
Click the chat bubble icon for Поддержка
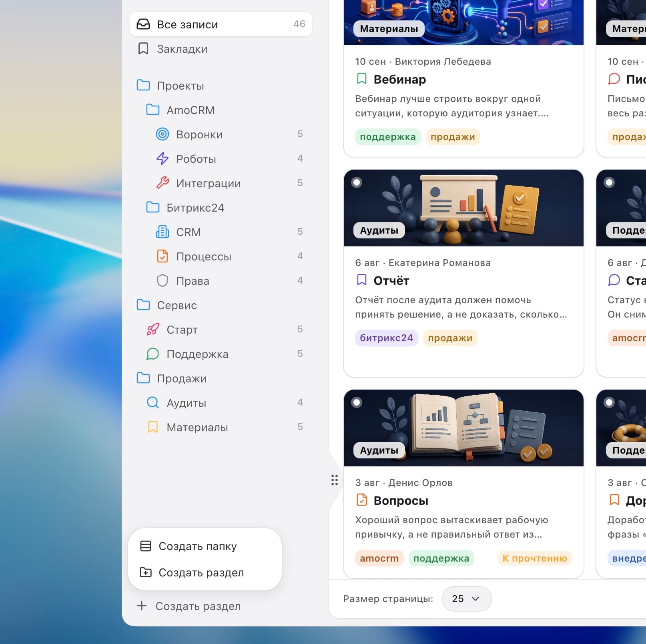pyautogui.click(x=153, y=354)
